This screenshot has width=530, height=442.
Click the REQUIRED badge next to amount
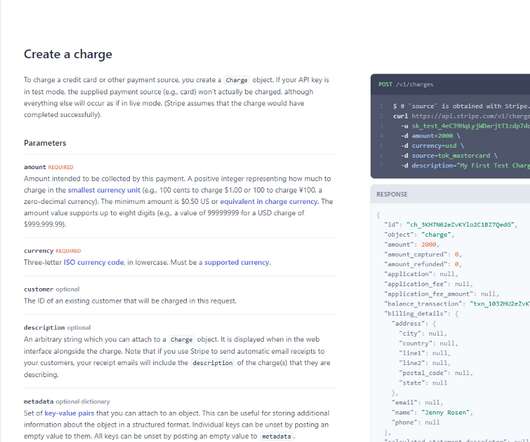coord(61,167)
